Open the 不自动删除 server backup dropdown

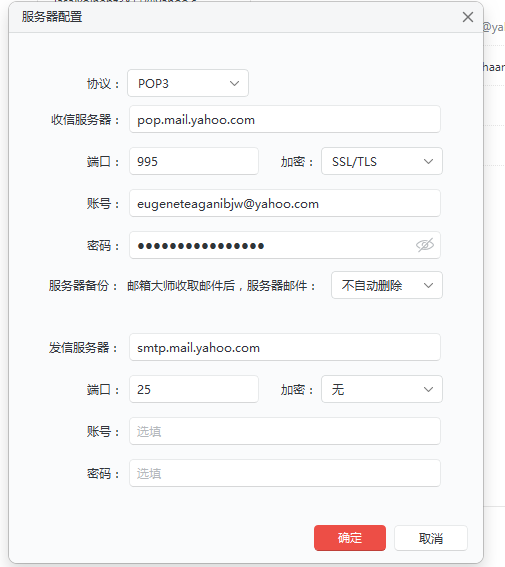pyautogui.click(x=387, y=285)
